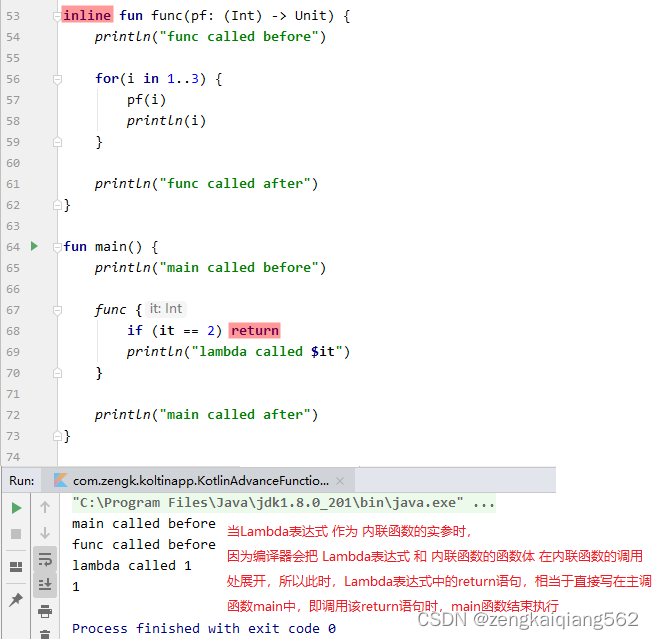Click "main called before" console output line
This screenshot has width=653, height=639.
144,523
